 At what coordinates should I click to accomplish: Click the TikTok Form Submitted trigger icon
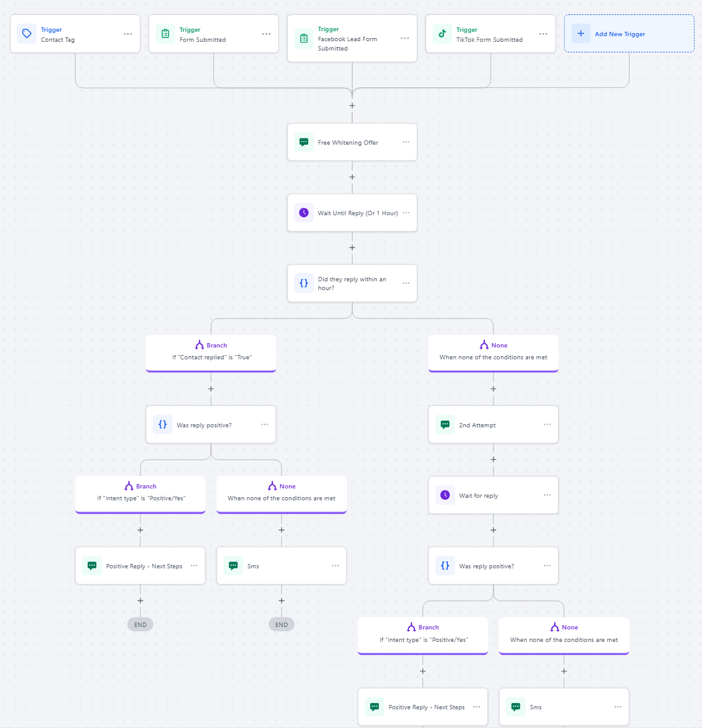point(442,34)
